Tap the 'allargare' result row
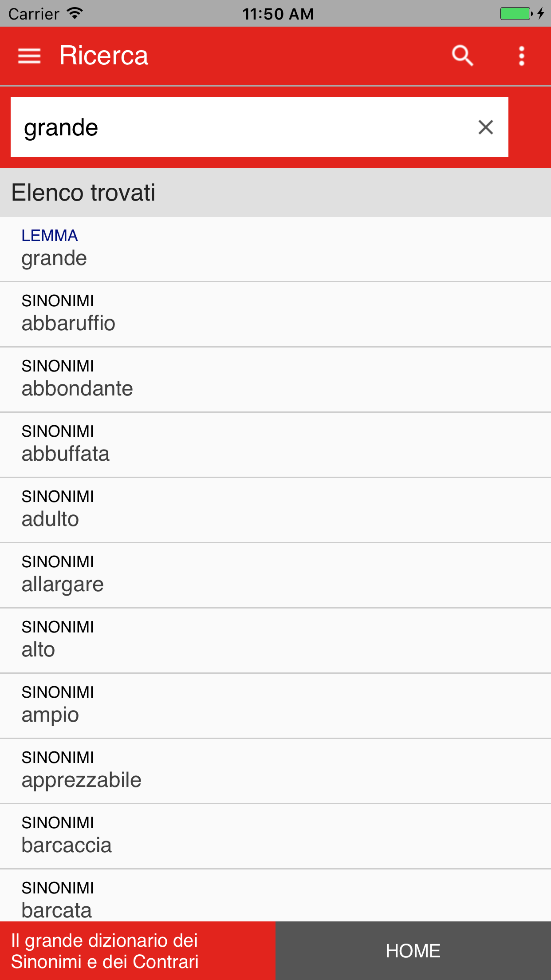 (275, 575)
